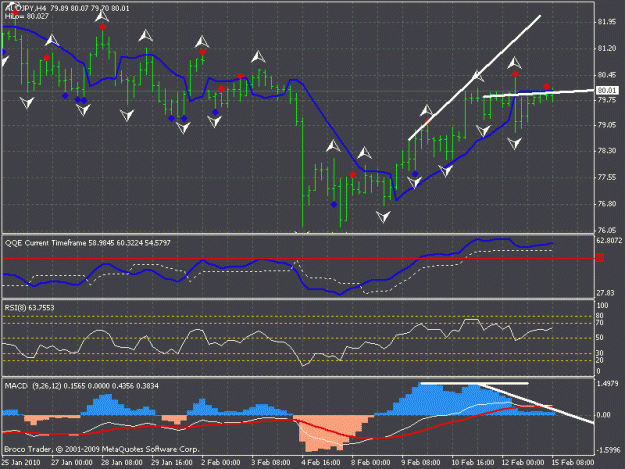Click the RSI scale value 100

(603, 306)
